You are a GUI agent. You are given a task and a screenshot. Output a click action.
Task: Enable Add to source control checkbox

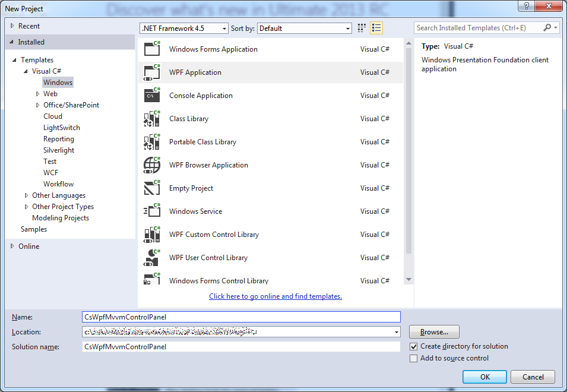414,358
